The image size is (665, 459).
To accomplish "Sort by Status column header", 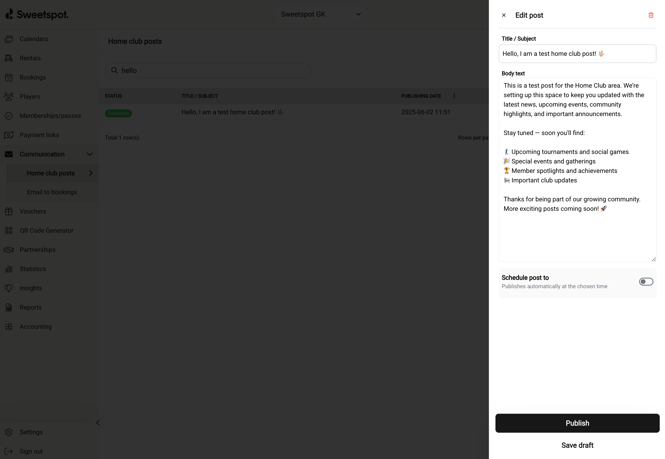I will pyautogui.click(x=113, y=96).
